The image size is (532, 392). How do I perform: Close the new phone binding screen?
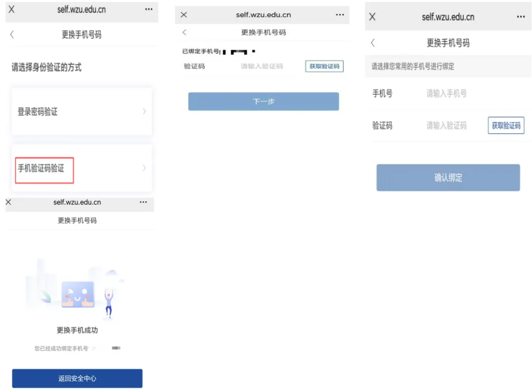[372, 17]
